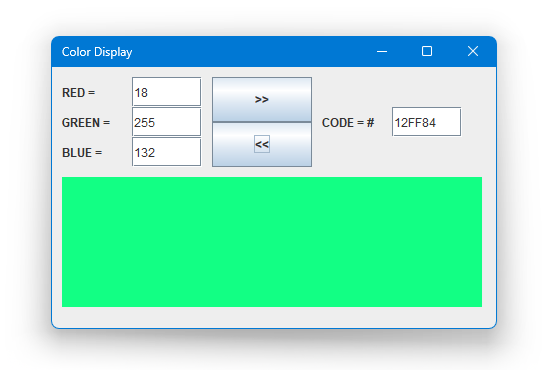Click the "RED =" label
Screen dimensions: 550x370
click(79, 93)
